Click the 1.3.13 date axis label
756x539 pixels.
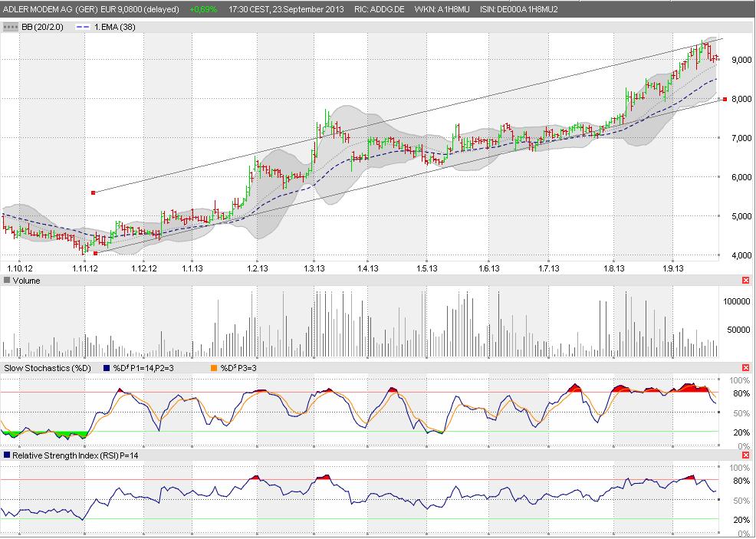314,268
